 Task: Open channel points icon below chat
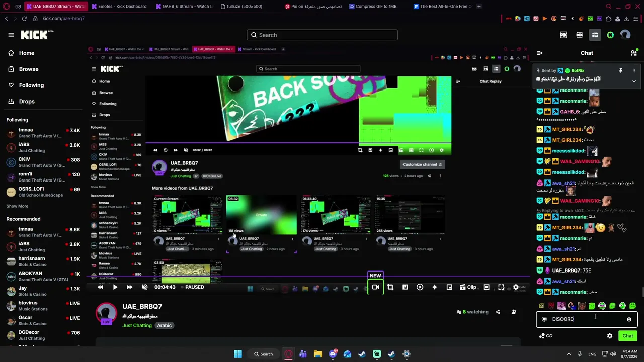tap(545, 336)
